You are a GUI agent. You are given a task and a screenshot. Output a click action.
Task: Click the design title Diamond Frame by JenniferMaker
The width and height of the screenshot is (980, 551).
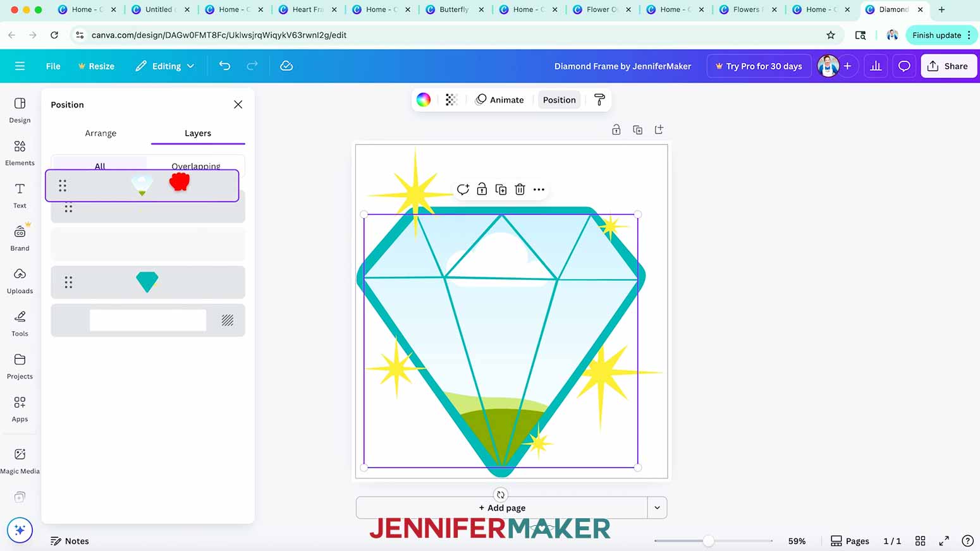tap(623, 66)
